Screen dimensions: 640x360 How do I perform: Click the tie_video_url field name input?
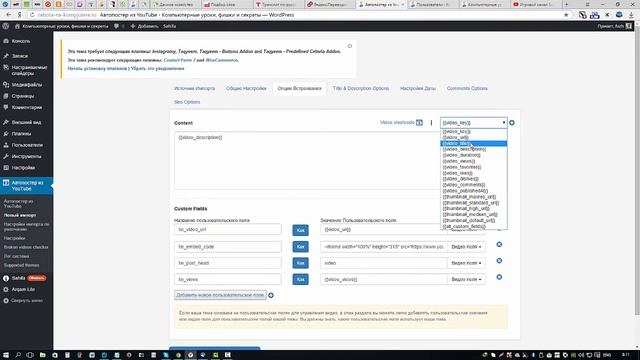228,230
